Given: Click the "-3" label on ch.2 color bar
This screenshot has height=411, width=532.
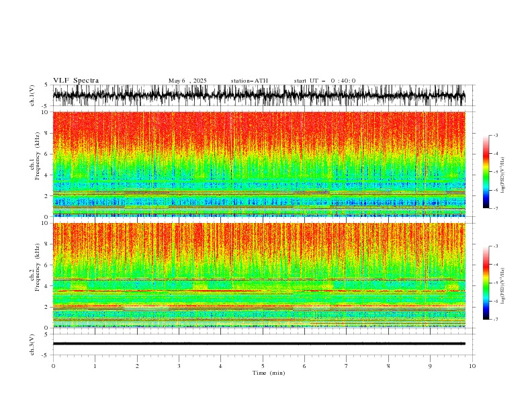Looking at the screenshot, I should tap(495, 246).
